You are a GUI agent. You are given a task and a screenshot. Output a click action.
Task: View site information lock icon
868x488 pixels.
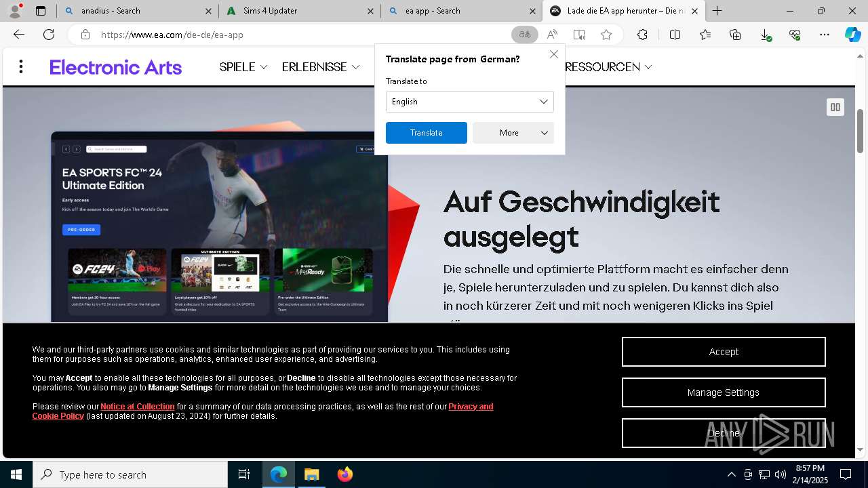[x=85, y=35]
